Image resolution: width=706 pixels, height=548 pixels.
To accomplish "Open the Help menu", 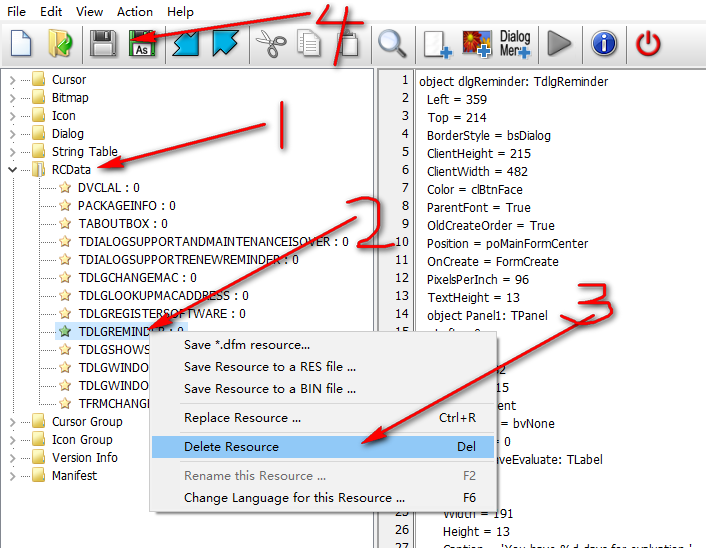I will click(180, 12).
